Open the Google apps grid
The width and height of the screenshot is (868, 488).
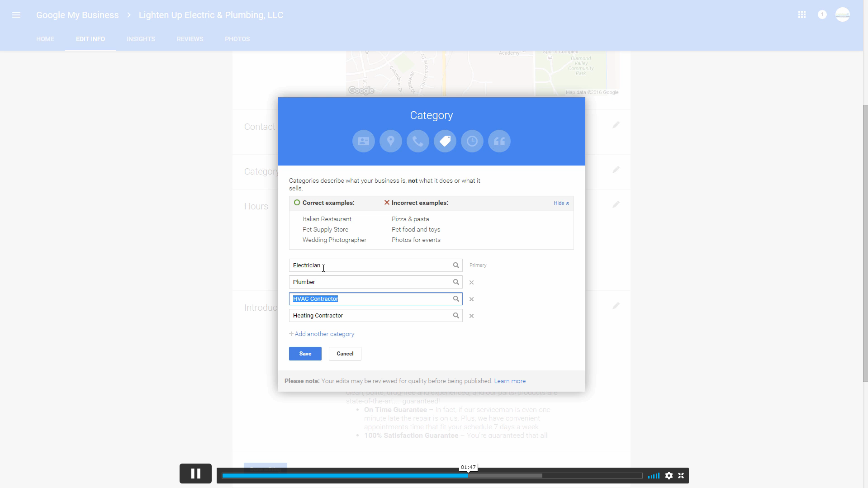pos(802,15)
